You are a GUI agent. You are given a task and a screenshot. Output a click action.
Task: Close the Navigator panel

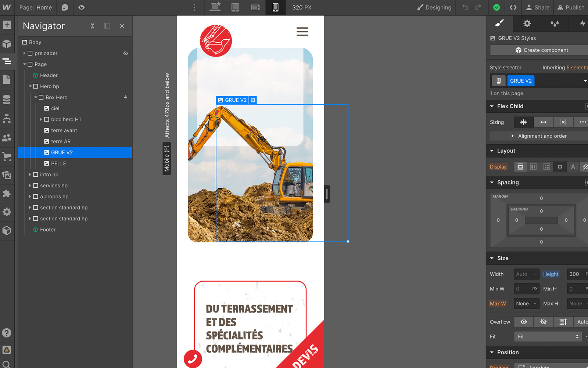click(122, 26)
